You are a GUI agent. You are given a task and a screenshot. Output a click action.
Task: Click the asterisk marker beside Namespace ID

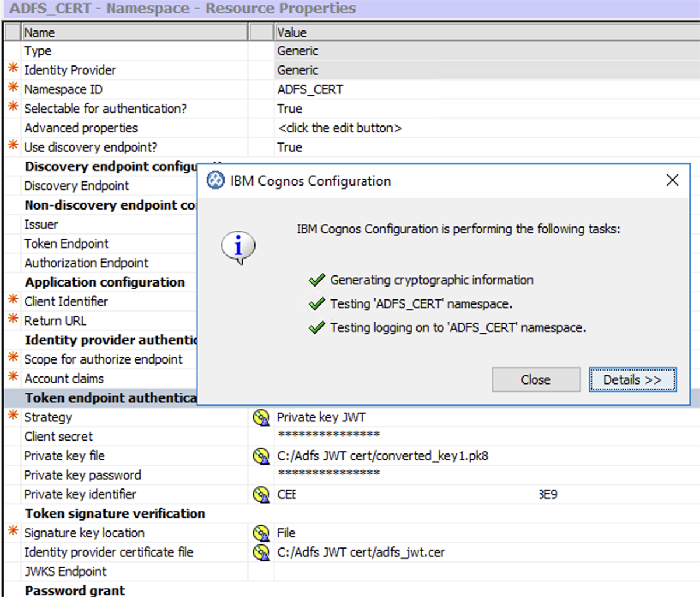click(x=13, y=89)
